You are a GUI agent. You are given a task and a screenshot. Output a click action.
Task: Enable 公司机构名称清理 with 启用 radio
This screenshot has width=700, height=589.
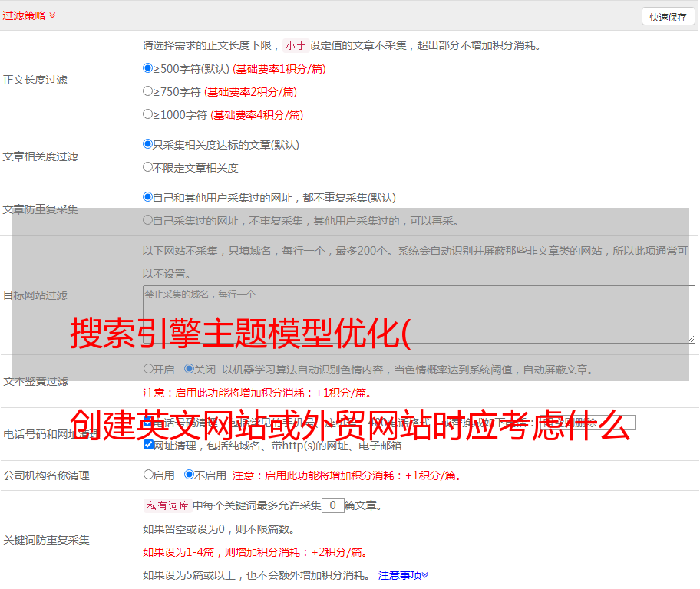click(148, 475)
